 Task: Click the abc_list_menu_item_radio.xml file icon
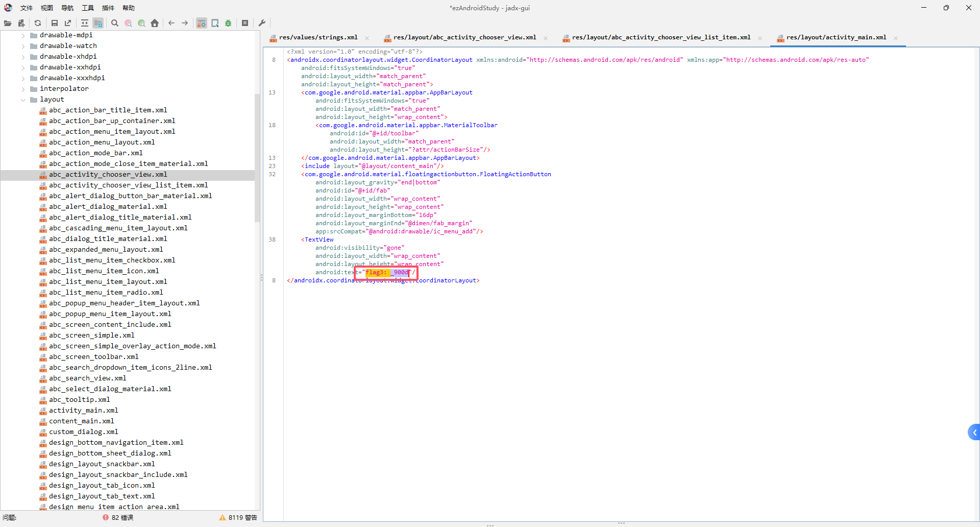tap(43, 293)
